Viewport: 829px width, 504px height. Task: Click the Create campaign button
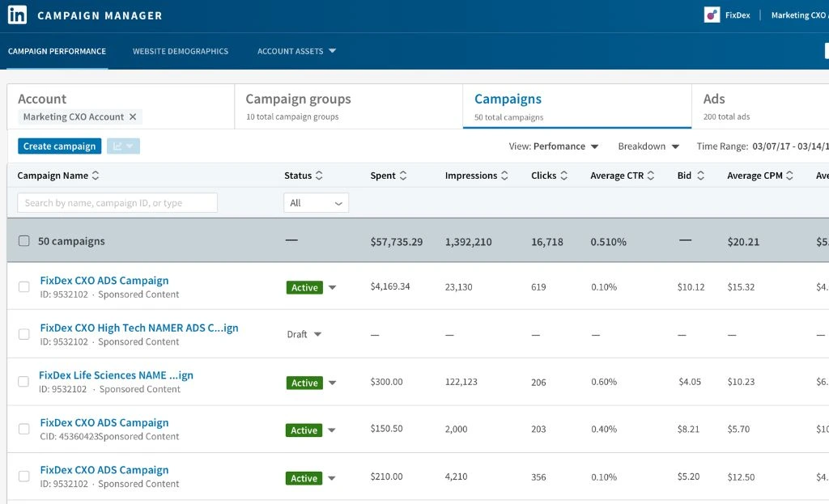tap(59, 146)
